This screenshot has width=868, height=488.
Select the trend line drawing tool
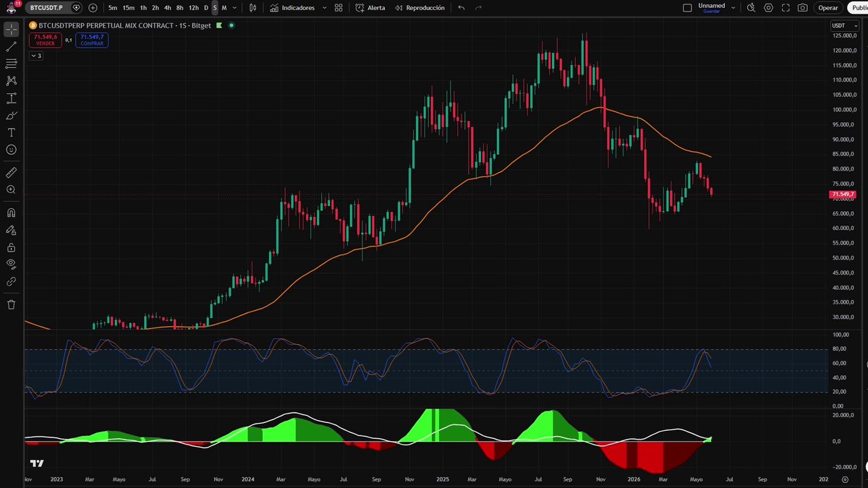(x=12, y=46)
